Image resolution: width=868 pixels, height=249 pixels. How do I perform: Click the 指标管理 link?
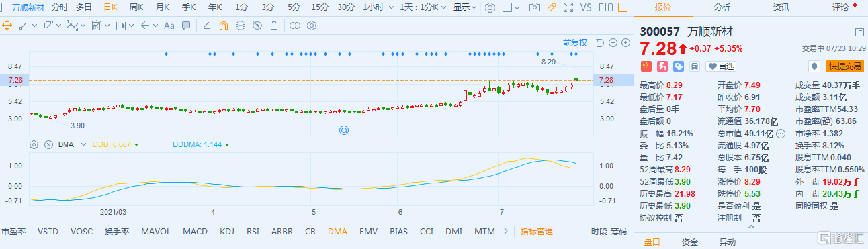(537, 231)
